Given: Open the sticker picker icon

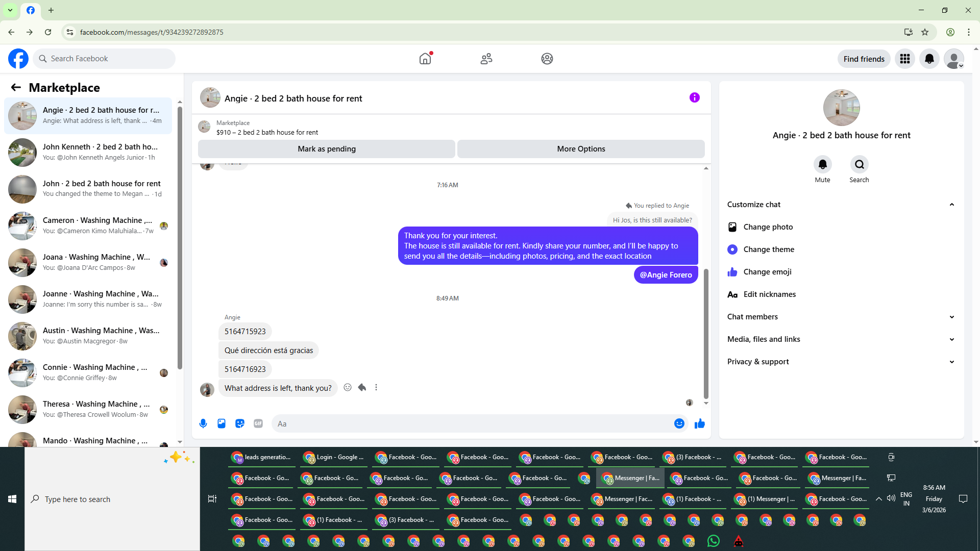Looking at the screenshot, I should pos(240,423).
